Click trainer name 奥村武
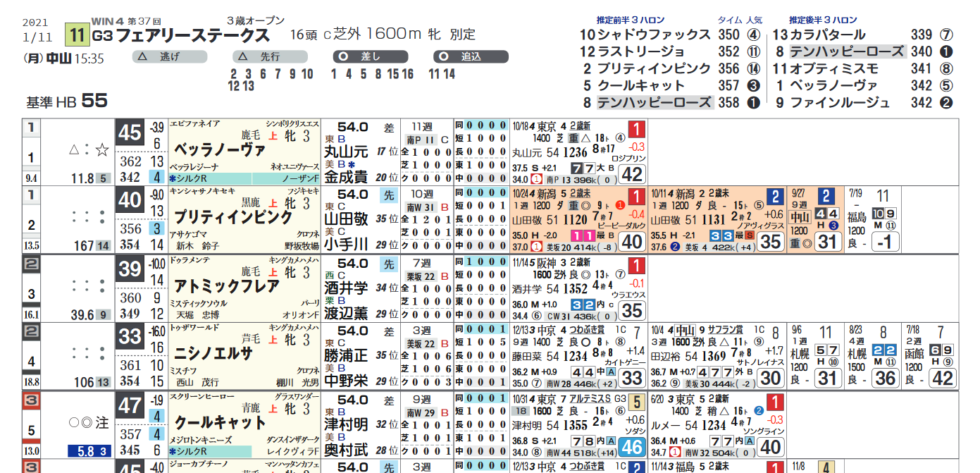 click(x=346, y=450)
